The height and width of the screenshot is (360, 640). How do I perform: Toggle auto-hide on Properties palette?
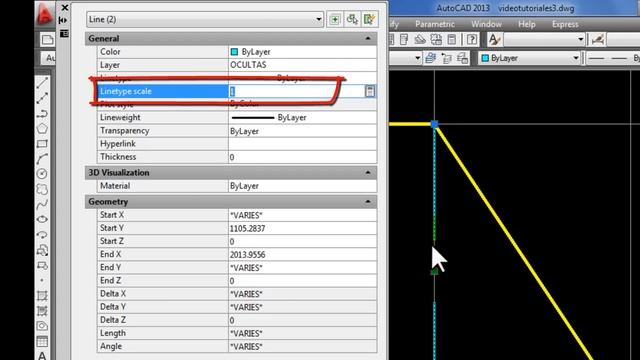click(63, 20)
